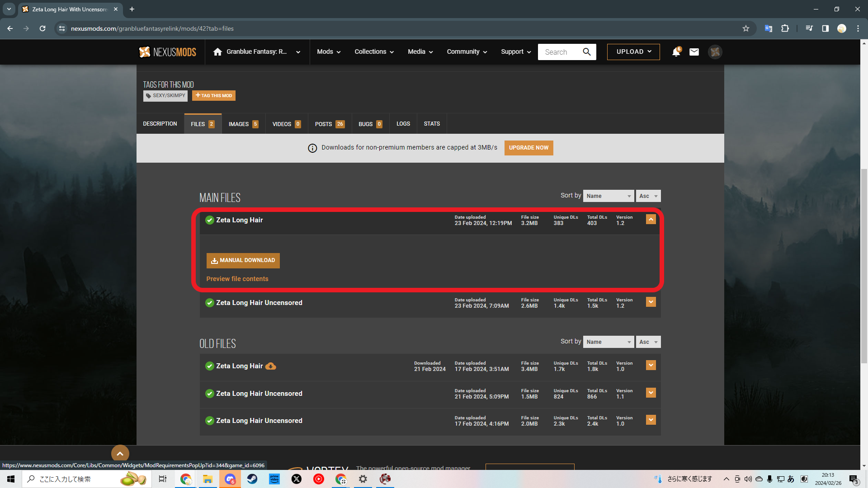Screen dimensions: 868x488
Task: Open the Main Files sort by Name dropdown
Action: click(608, 196)
